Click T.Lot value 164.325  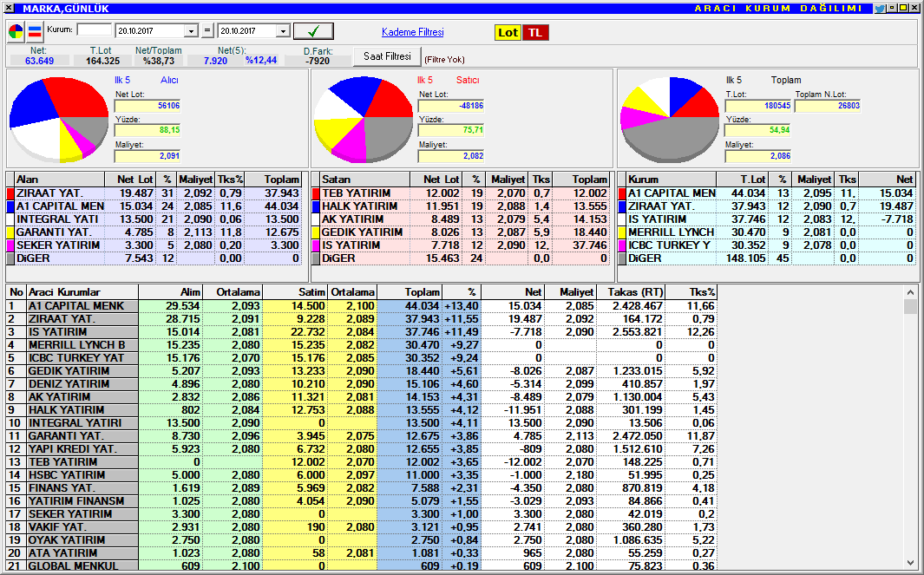point(102,61)
